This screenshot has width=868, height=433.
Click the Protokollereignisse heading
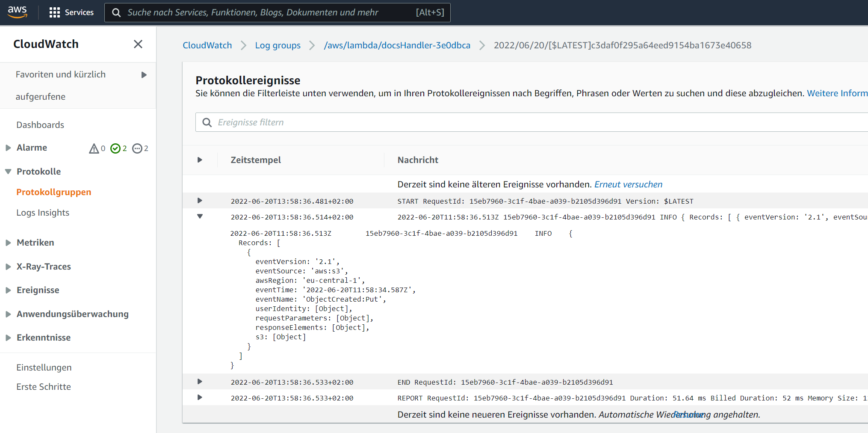248,80
